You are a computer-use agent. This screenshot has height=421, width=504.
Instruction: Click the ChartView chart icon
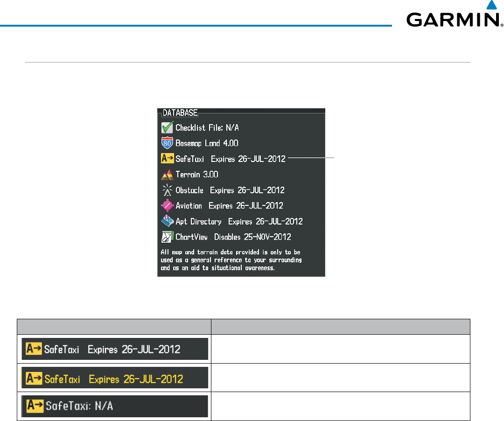tap(168, 237)
